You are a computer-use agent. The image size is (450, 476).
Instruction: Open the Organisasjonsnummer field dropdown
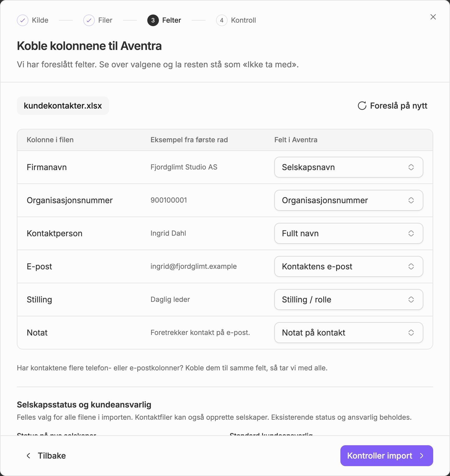pyautogui.click(x=349, y=200)
